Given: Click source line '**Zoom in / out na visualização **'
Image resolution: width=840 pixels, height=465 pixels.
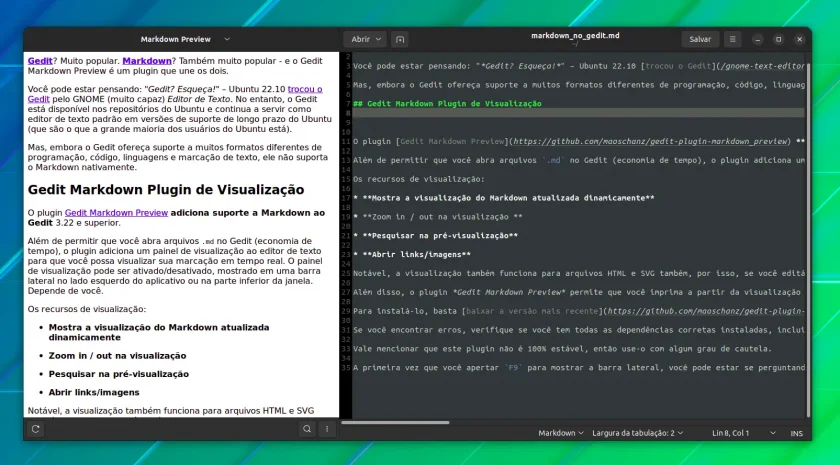Looking at the screenshot, I should click(x=438, y=217).
